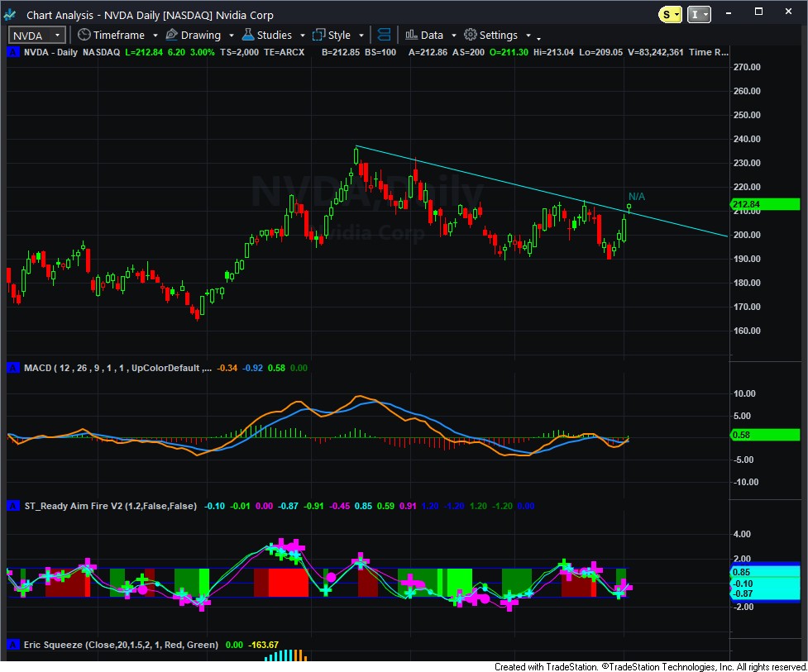Select the Eric Squeeze study label
This screenshot has width=808, height=672.
coord(121,645)
